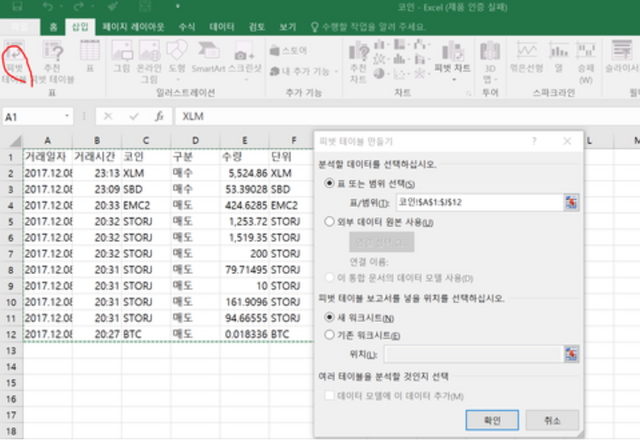Select cell C4 containing EMC2

pos(146,205)
